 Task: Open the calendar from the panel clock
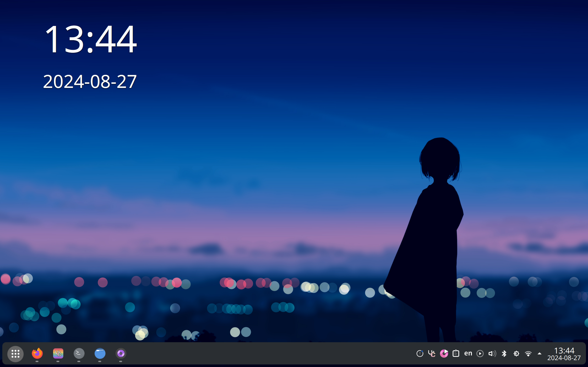click(x=564, y=354)
